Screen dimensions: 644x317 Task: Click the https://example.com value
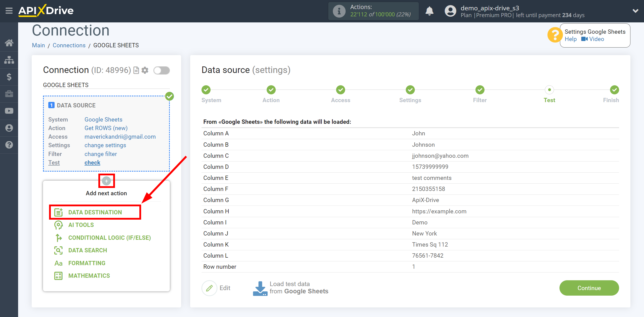(439, 211)
